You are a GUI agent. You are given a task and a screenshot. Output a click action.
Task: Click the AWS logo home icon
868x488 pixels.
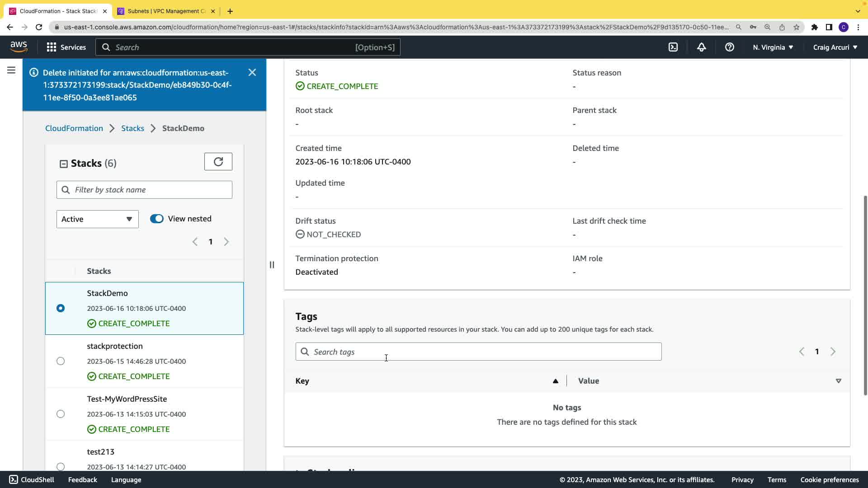click(x=19, y=47)
